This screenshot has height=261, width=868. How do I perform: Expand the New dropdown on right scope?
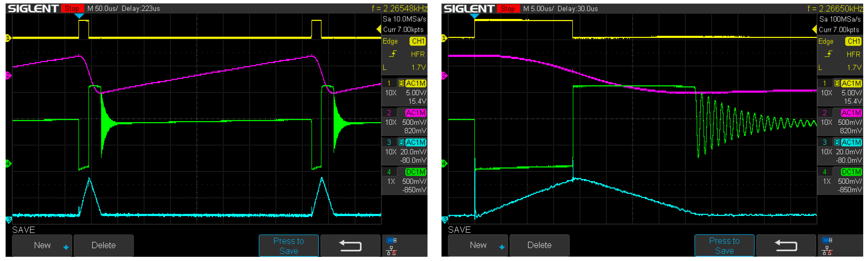click(478, 245)
